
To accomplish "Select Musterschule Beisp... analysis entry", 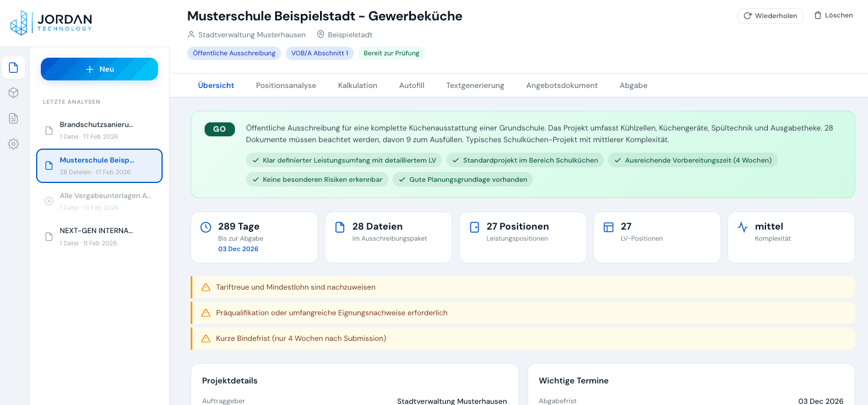I will [99, 166].
